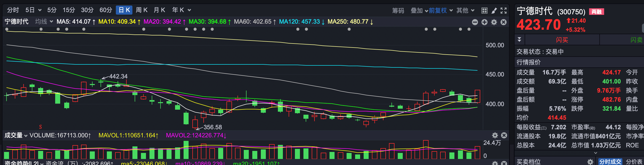Click the current price 423.70
The image size is (644, 165).
point(539,25)
